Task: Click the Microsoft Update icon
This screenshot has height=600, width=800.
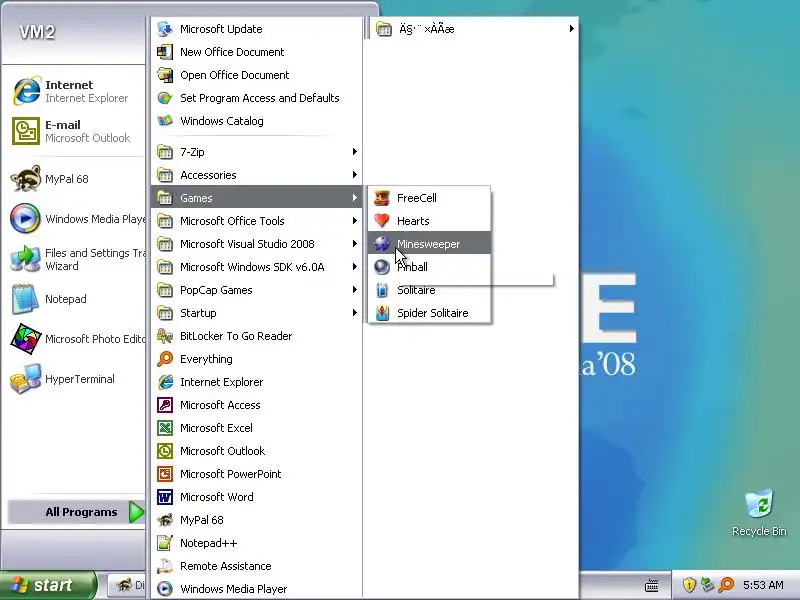Action: (x=165, y=29)
